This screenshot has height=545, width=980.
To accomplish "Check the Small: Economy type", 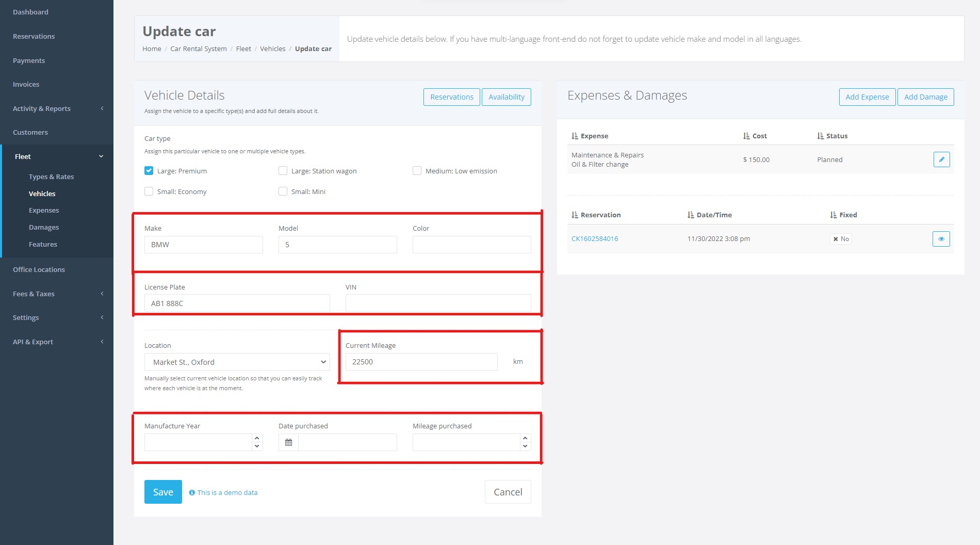I will coord(149,191).
